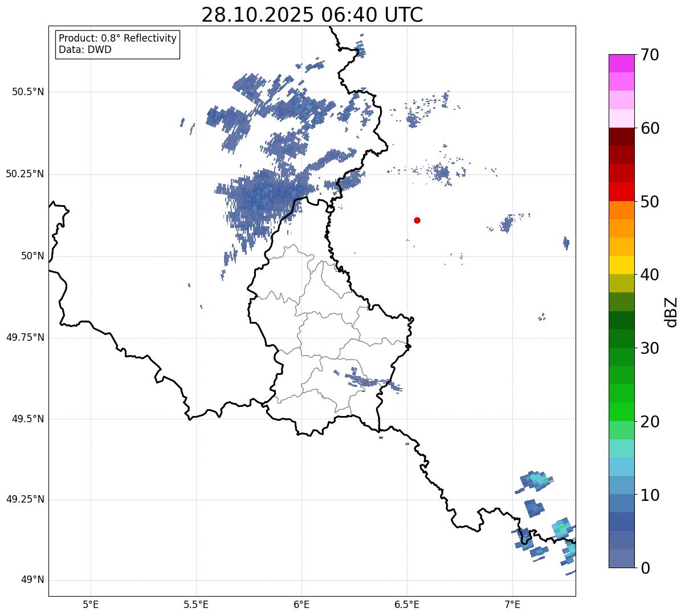Click the 50.5°N latitude label

28,92
